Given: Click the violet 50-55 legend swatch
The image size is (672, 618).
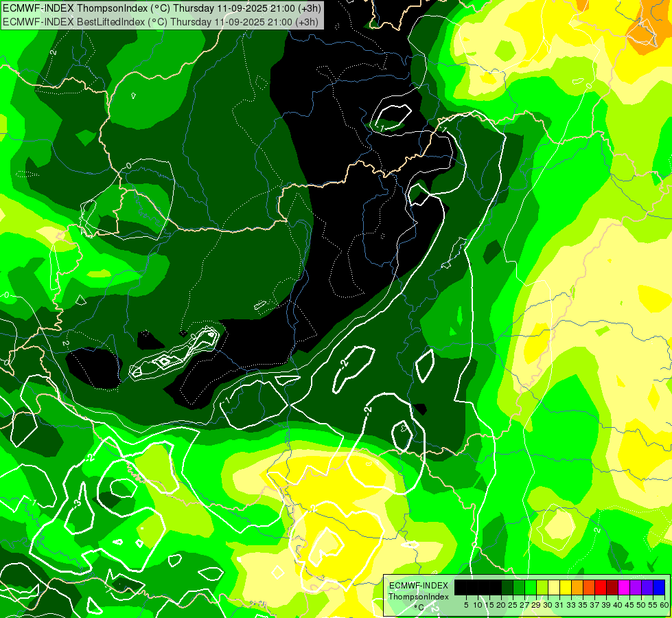Looking at the screenshot, I should click(647, 587).
